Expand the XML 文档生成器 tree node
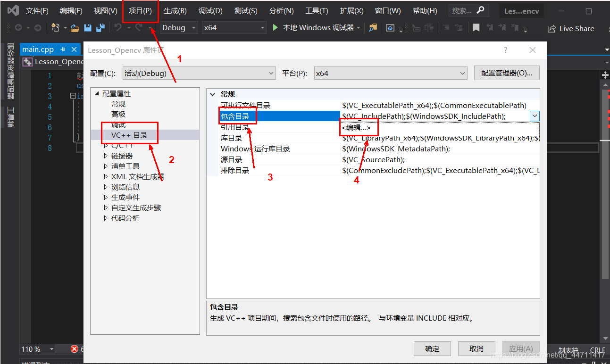The image size is (610, 364). tap(106, 177)
